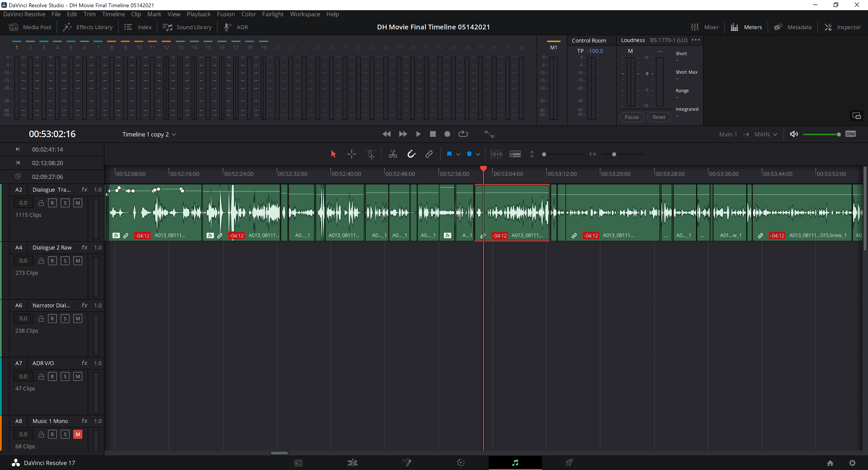
Task: Toggle loop playback
Action: pyautogui.click(x=463, y=134)
